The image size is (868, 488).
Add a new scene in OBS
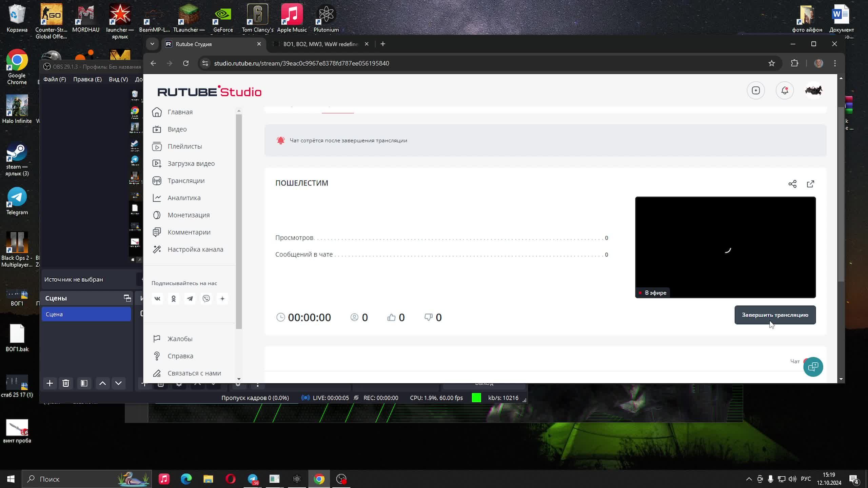(x=50, y=383)
